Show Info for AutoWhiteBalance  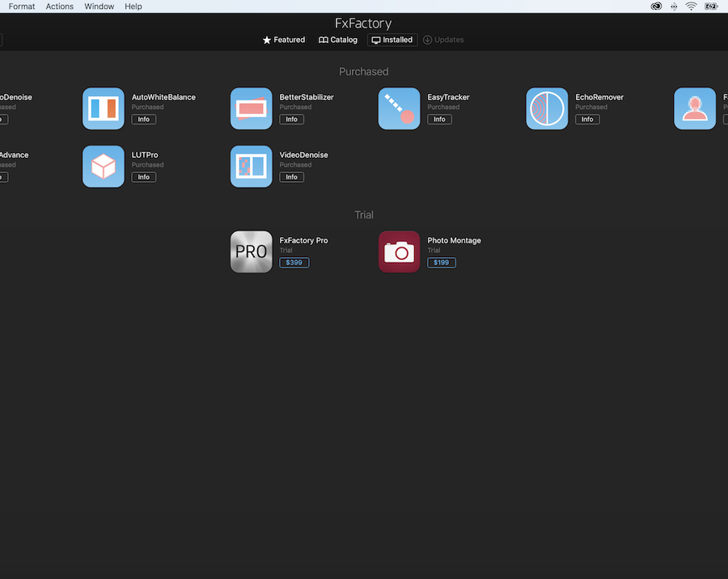pyautogui.click(x=144, y=120)
